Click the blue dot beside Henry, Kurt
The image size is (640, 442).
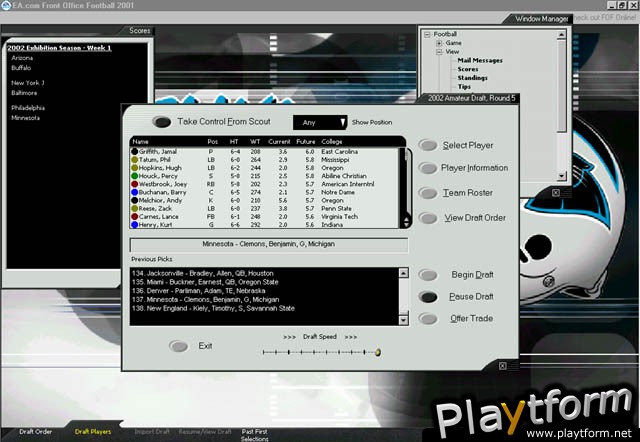[x=134, y=225]
